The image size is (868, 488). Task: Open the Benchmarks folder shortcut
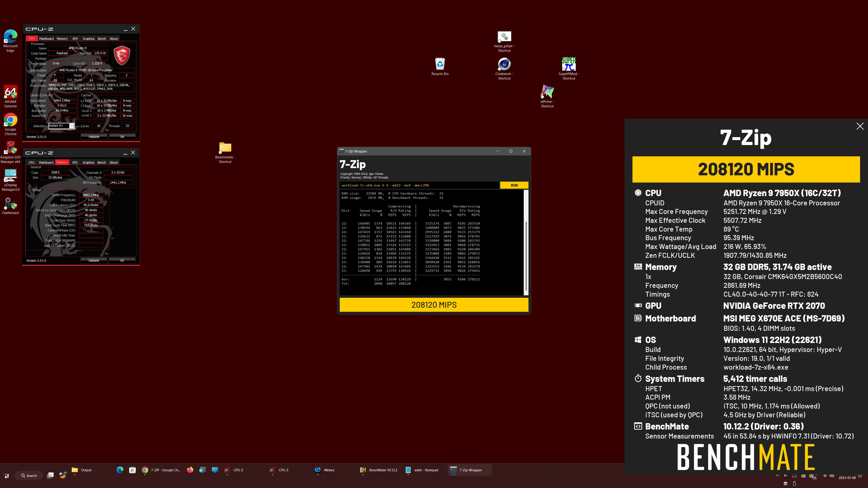coord(225,152)
